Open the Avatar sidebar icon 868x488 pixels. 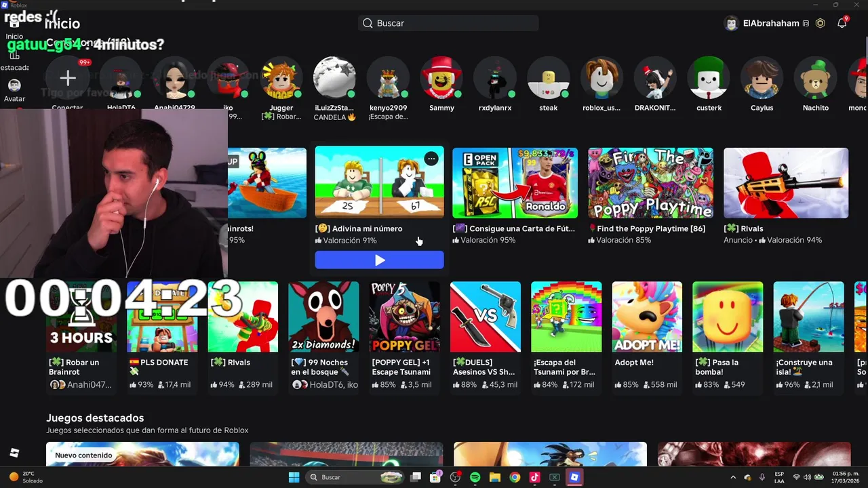click(x=14, y=85)
